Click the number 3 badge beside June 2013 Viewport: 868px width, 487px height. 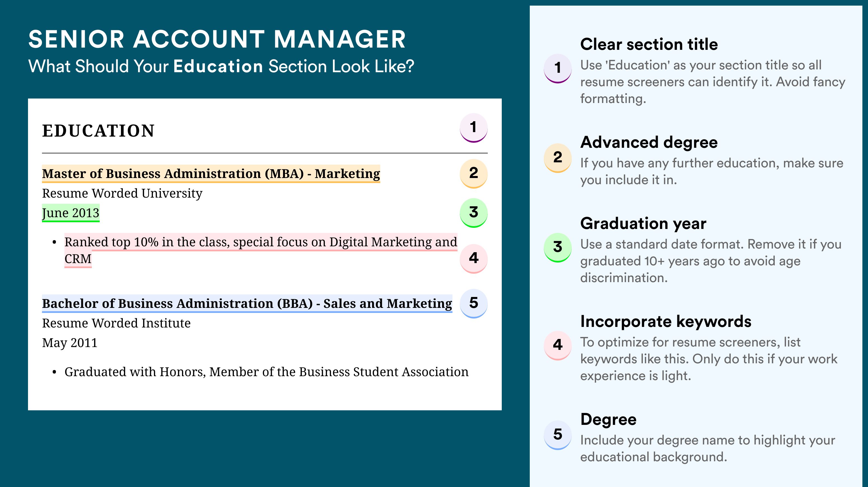[473, 212]
